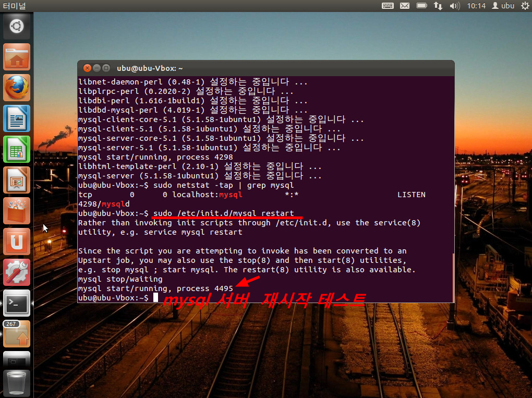Open the Dash home Ubuntu logo

17,26
